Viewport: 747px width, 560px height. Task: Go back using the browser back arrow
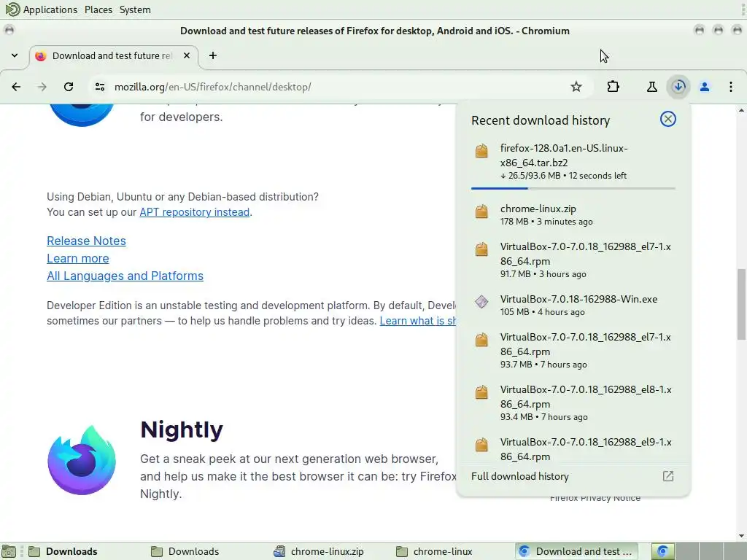click(16, 87)
